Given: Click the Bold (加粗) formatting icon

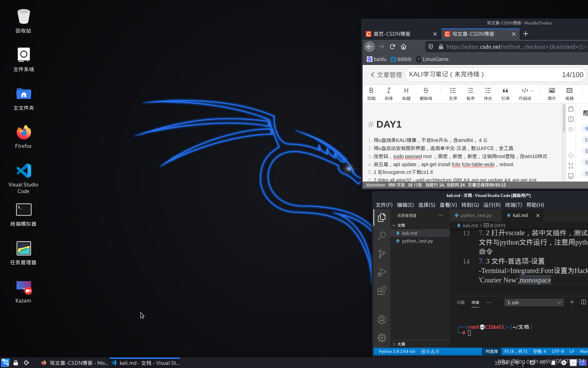Looking at the screenshot, I should pos(371,94).
